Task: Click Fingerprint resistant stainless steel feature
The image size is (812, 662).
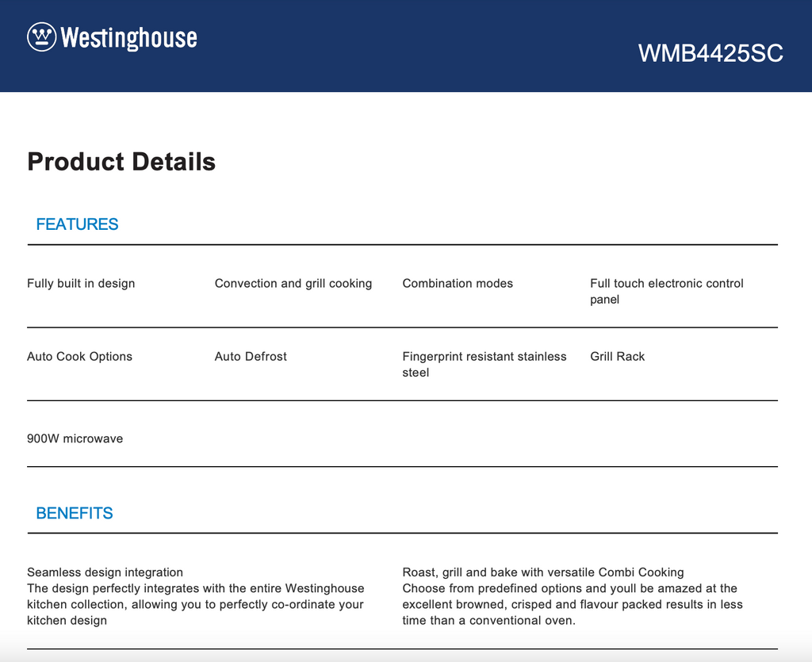Action: pos(484,365)
